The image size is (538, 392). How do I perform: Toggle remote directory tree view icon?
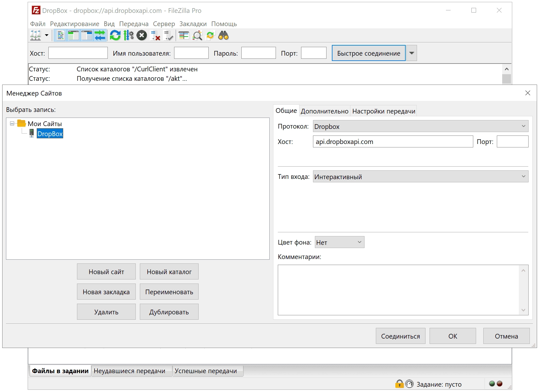click(87, 36)
